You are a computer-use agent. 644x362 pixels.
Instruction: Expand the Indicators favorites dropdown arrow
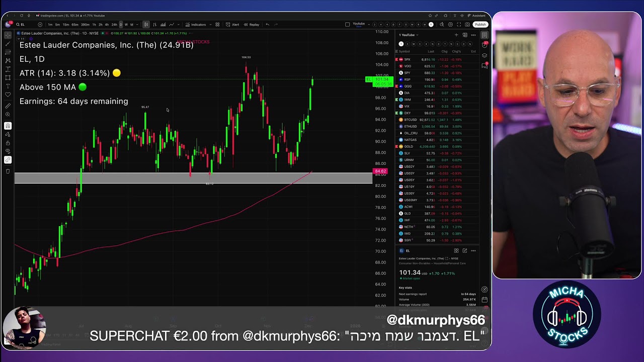tap(210, 25)
